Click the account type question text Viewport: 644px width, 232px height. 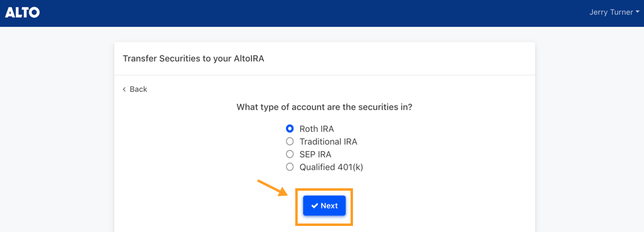324,107
